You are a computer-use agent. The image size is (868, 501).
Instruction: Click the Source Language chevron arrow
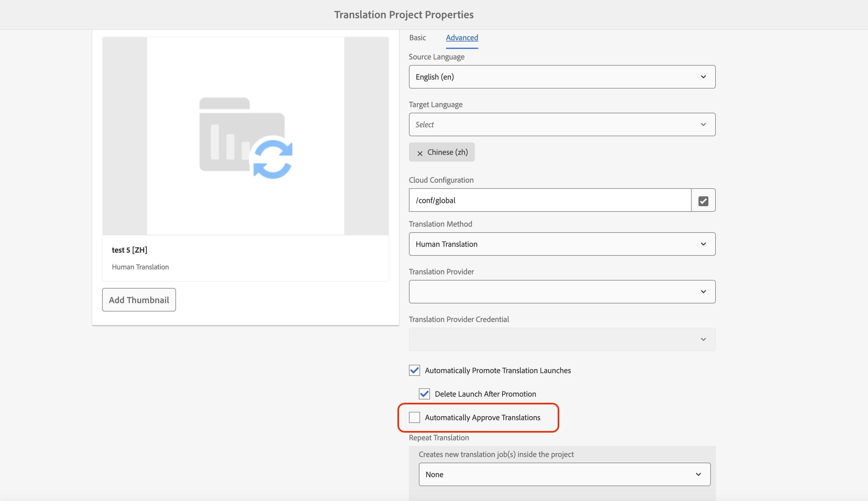[x=703, y=77]
